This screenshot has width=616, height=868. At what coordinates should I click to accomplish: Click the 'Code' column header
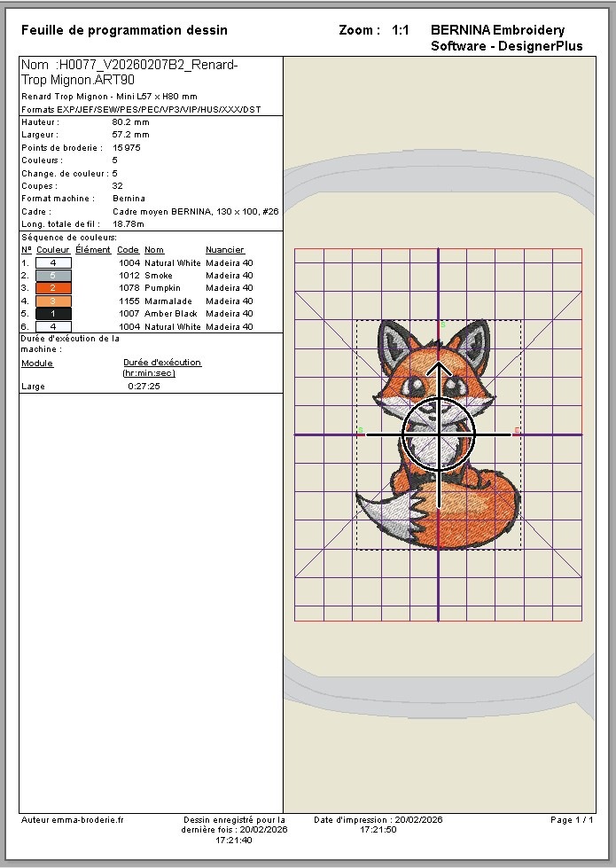coord(128,250)
